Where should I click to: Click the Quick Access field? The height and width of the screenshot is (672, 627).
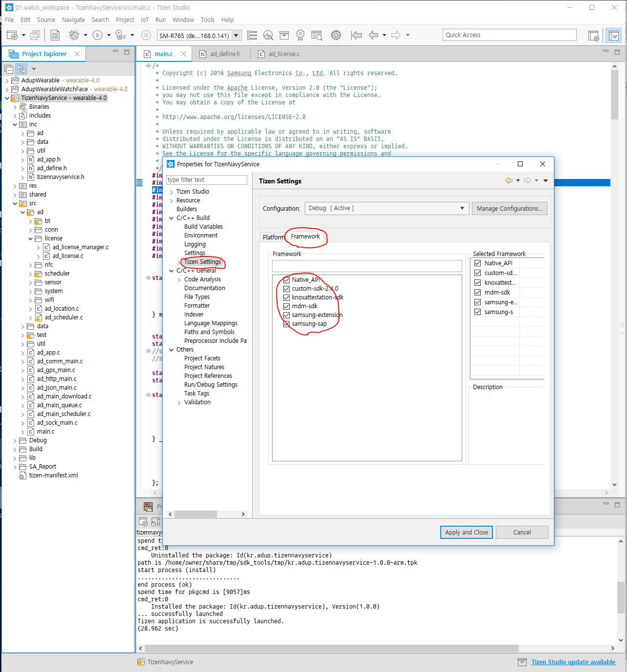click(509, 35)
